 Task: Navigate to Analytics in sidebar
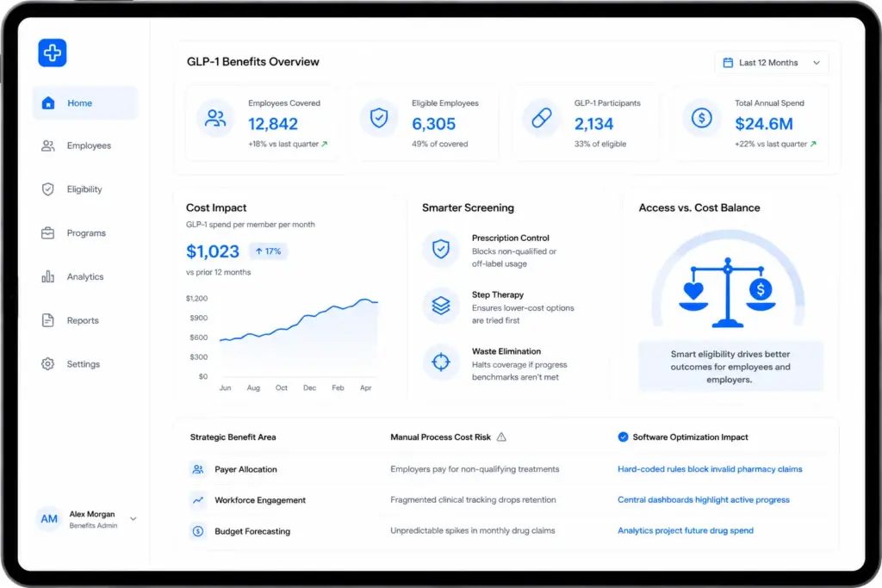pyautogui.click(x=85, y=276)
